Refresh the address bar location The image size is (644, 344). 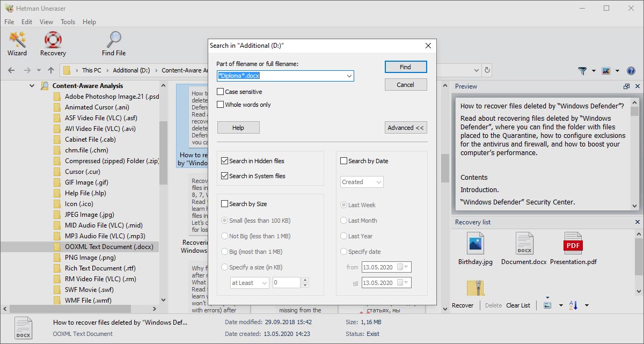487,70
